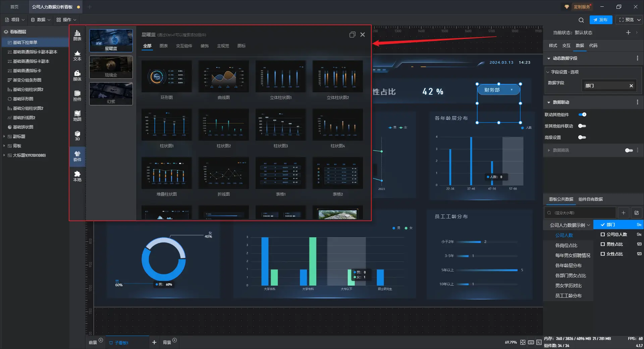The image size is (644, 349).
Task: Enable the 高级设置 toggle
Action: [582, 138]
